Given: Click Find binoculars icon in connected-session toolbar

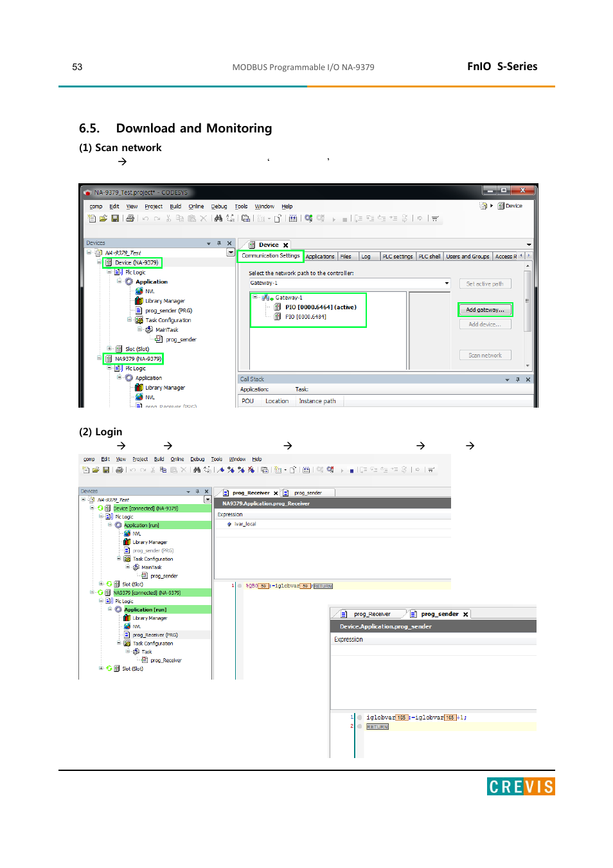Looking at the screenshot, I should pyautogui.click(x=197, y=470).
